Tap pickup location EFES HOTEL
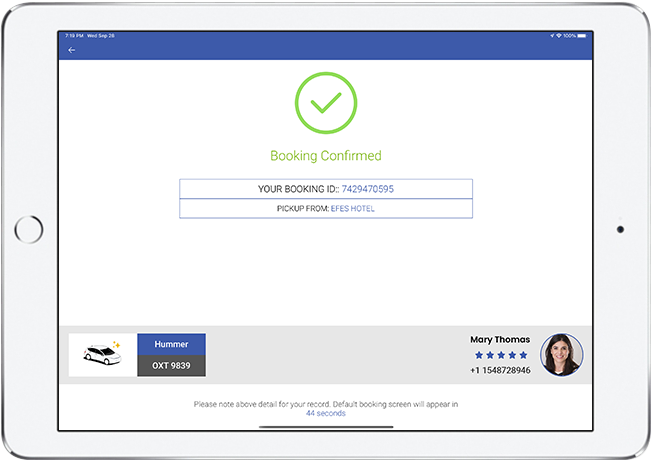The height and width of the screenshot is (462, 652). pos(353,209)
